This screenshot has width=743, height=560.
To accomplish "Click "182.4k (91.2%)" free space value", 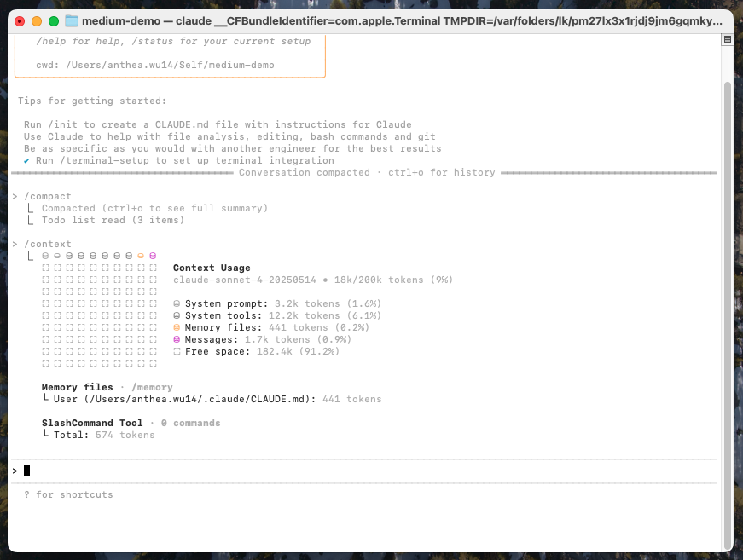I will pyautogui.click(x=298, y=352).
